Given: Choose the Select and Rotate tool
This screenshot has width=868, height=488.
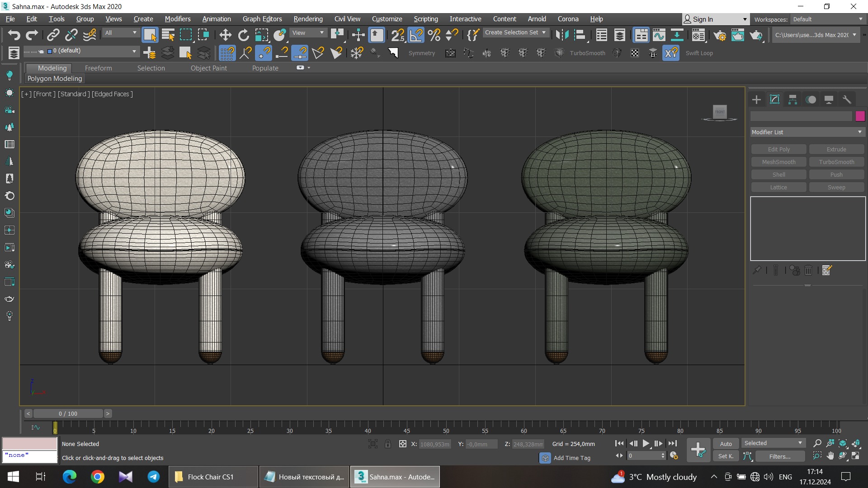Looking at the screenshot, I should (243, 35).
